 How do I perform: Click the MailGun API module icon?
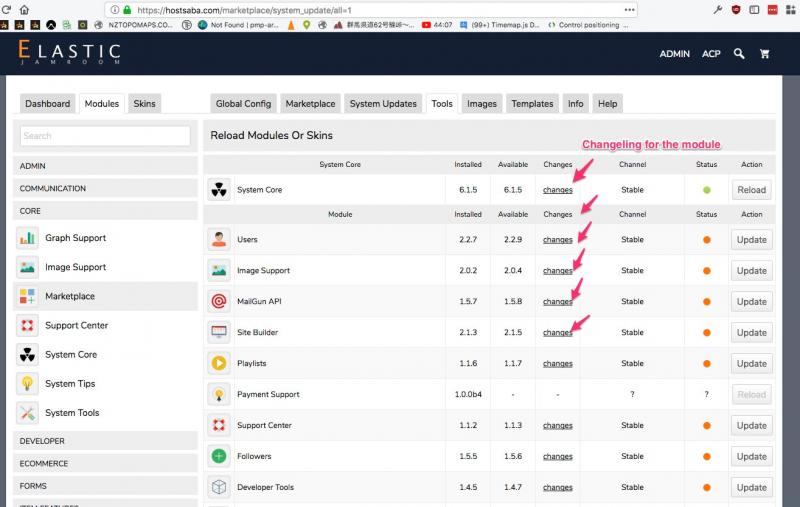point(219,301)
